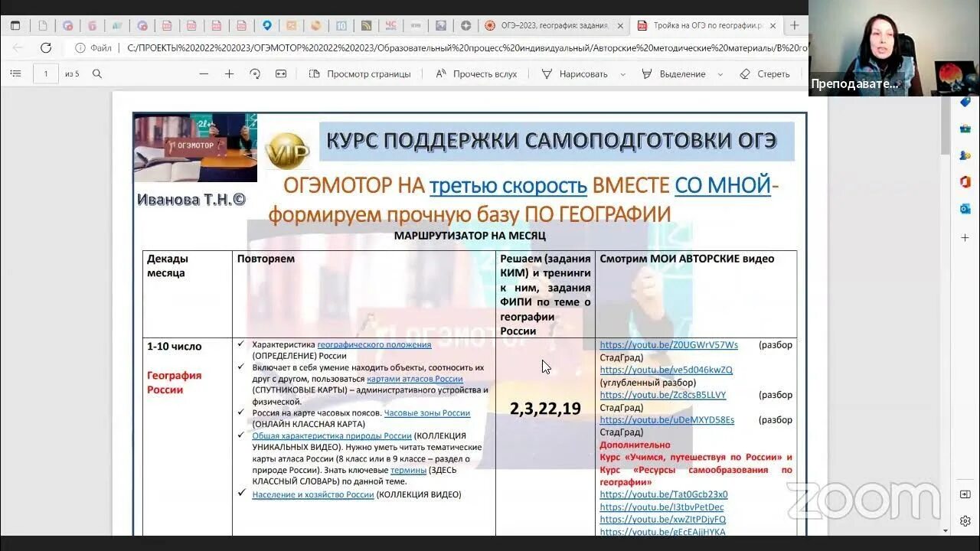Select the Нарисовать drawing tool
Image resolution: width=980 pixels, height=551 pixels.
[574, 73]
